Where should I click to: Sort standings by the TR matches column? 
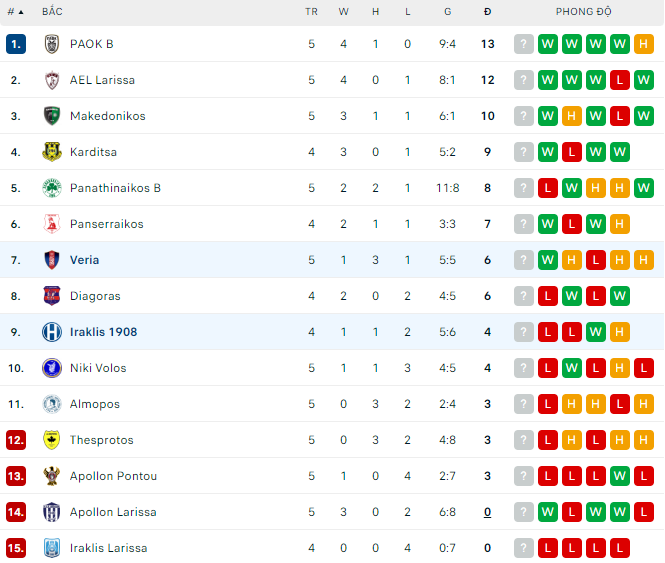point(311,12)
